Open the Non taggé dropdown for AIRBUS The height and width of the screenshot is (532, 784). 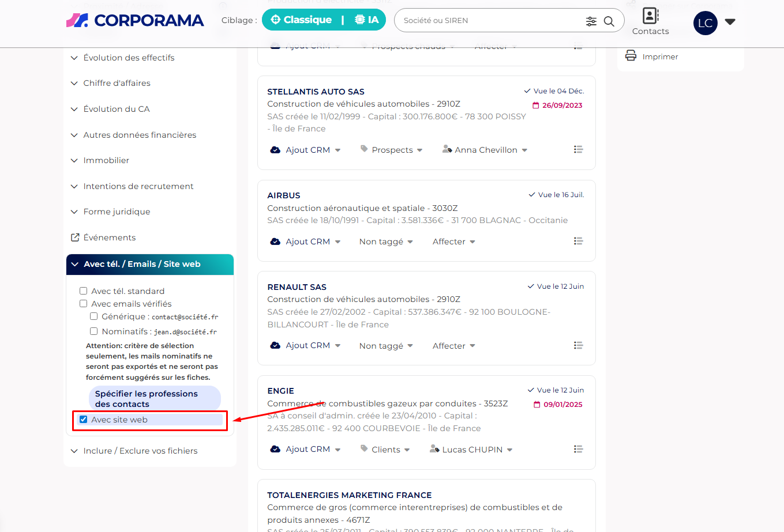[385, 242]
